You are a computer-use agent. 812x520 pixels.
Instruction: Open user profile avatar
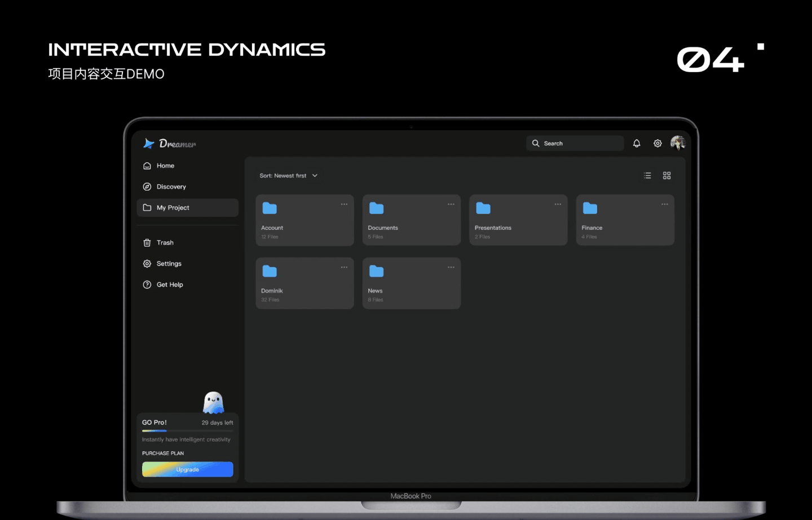pyautogui.click(x=678, y=143)
